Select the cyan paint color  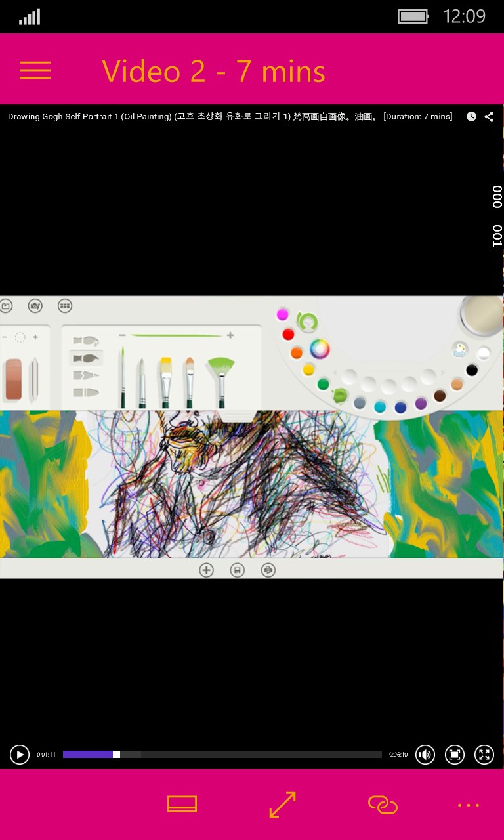point(380,407)
